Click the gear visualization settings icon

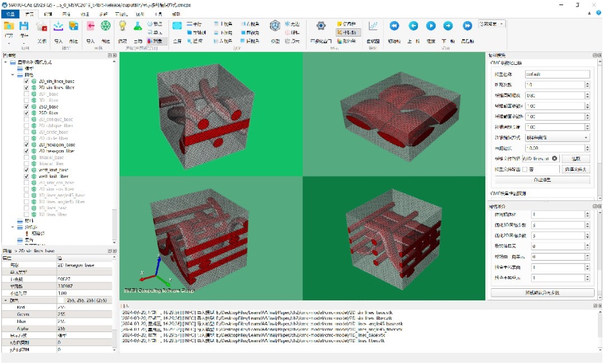click(x=321, y=26)
